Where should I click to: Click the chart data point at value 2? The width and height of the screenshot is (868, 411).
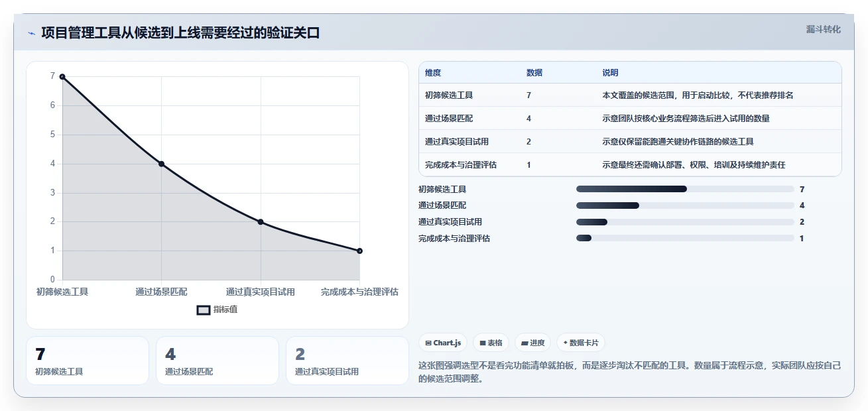tap(261, 222)
